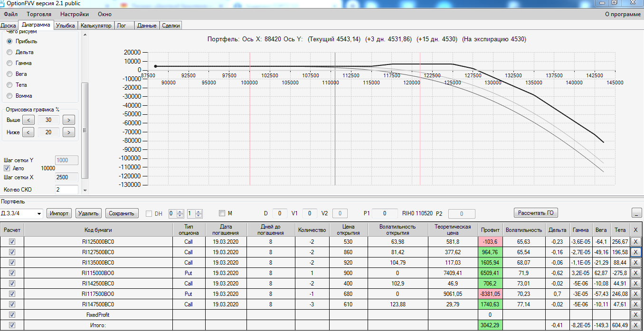Select the Дельта radio button
Image resolution: width=644 pixels, height=331 pixels.
point(9,52)
